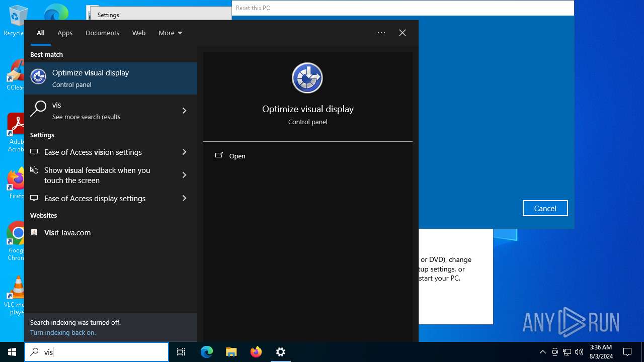Screen dimensions: 644x362
Task: Click Ease of Access display settings monitor icon
Action: click(x=34, y=198)
